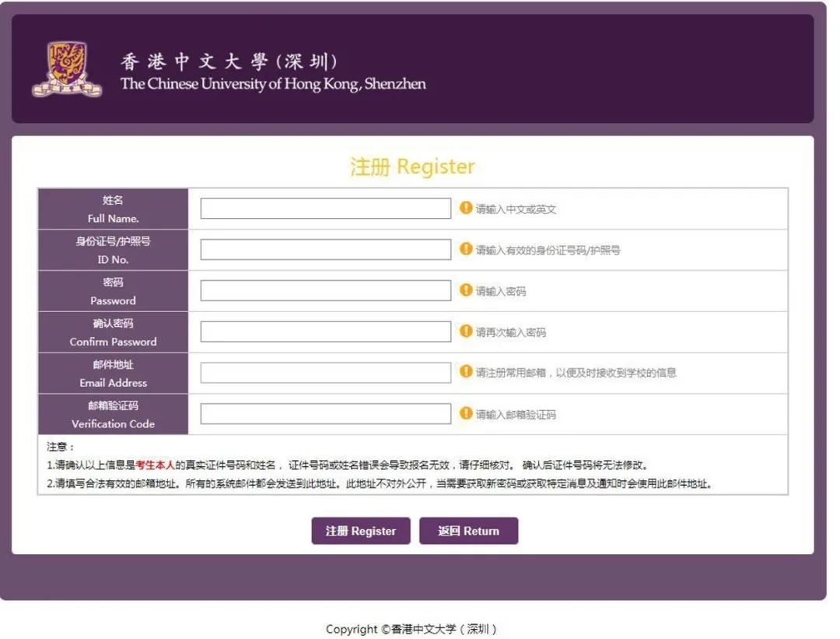Focus the ID No. input field
The width and height of the screenshot is (840, 639).
click(326, 249)
